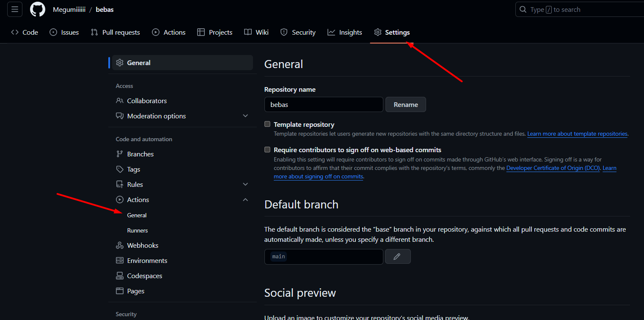Click the pencil icon beside main branch

click(397, 257)
